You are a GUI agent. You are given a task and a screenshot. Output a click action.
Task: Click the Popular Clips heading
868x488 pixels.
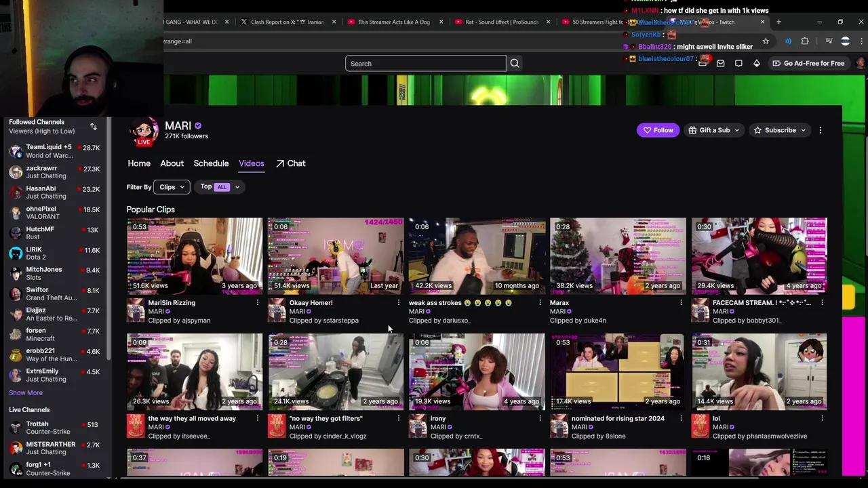tap(151, 209)
